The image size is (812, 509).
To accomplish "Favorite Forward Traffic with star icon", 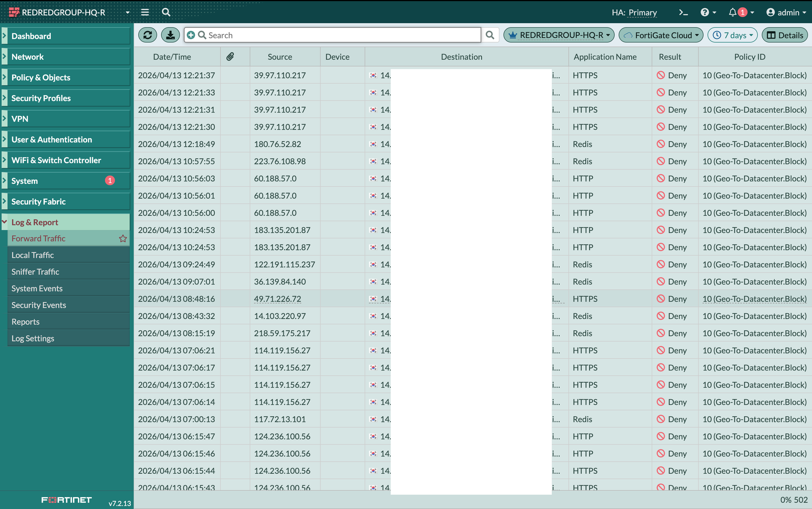I will coord(123,239).
